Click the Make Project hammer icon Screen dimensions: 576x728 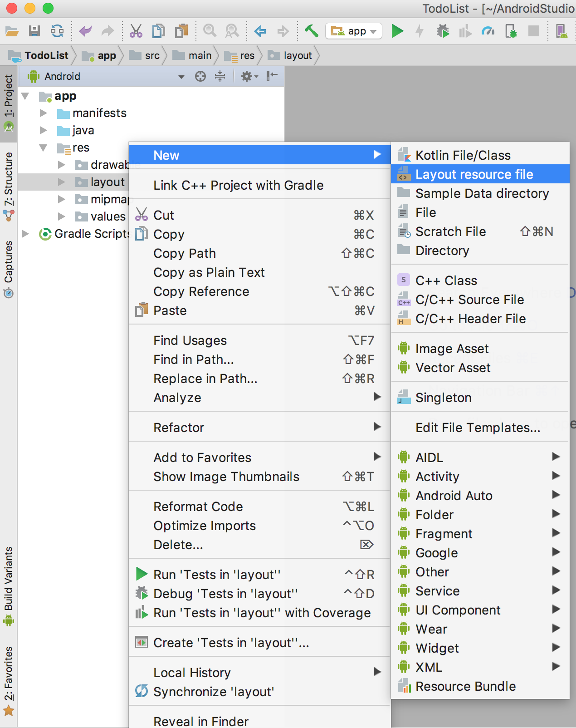(x=311, y=31)
